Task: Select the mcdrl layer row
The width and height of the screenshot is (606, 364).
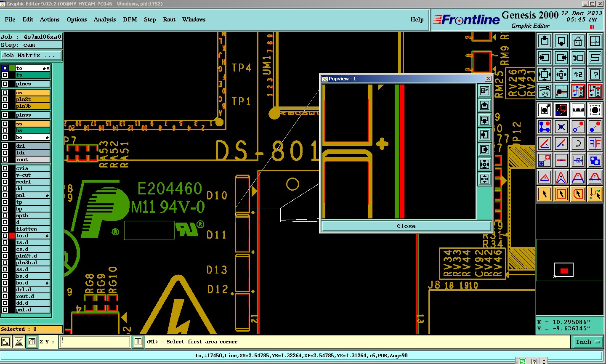Action: (x=32, y=182)
